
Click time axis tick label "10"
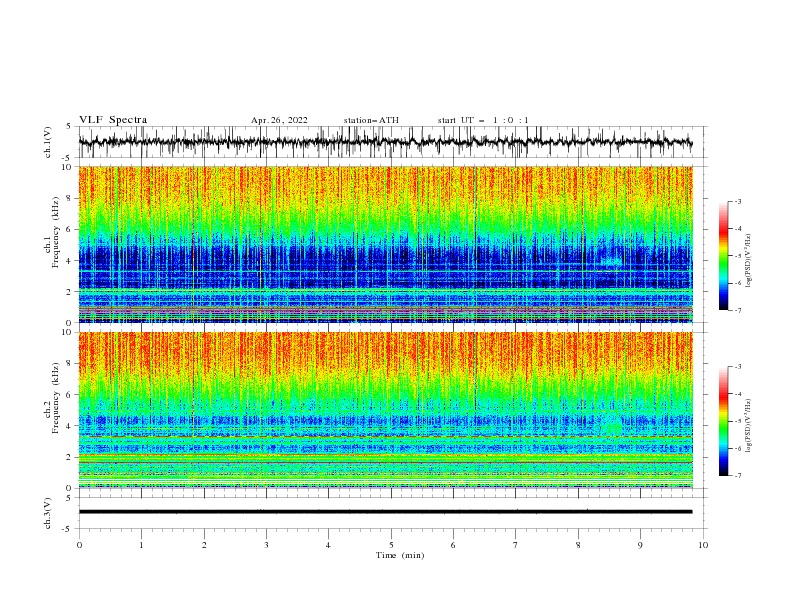click(703, 545)
